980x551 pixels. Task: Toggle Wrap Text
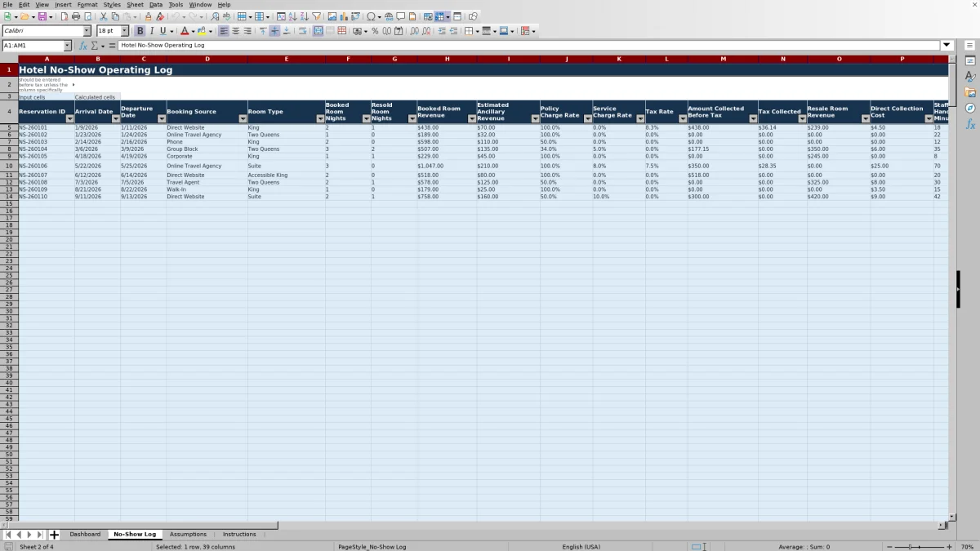(x=303, y=31)
